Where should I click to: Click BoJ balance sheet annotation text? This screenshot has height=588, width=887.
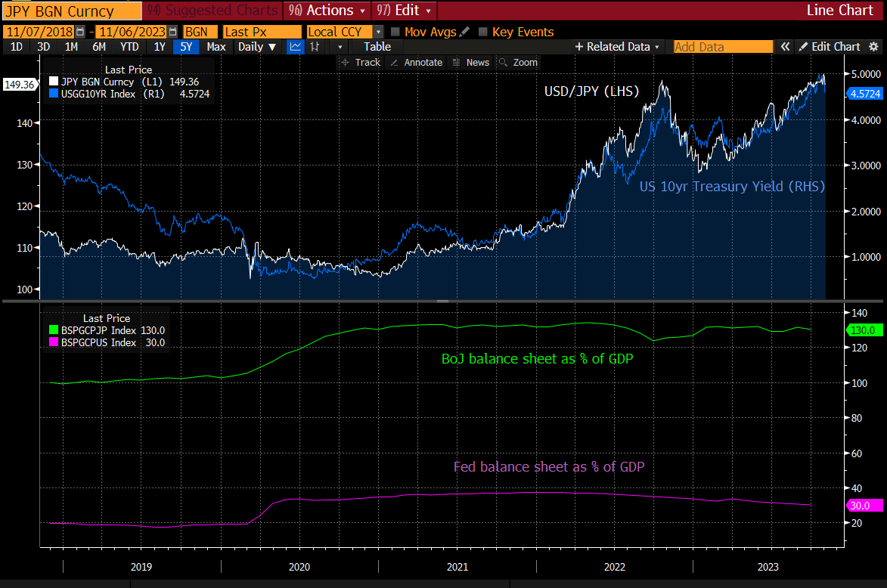537,358
